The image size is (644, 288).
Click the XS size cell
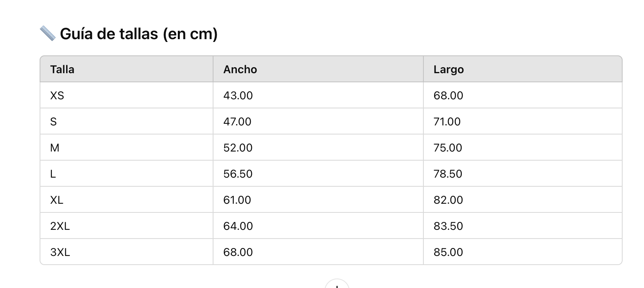57,95
